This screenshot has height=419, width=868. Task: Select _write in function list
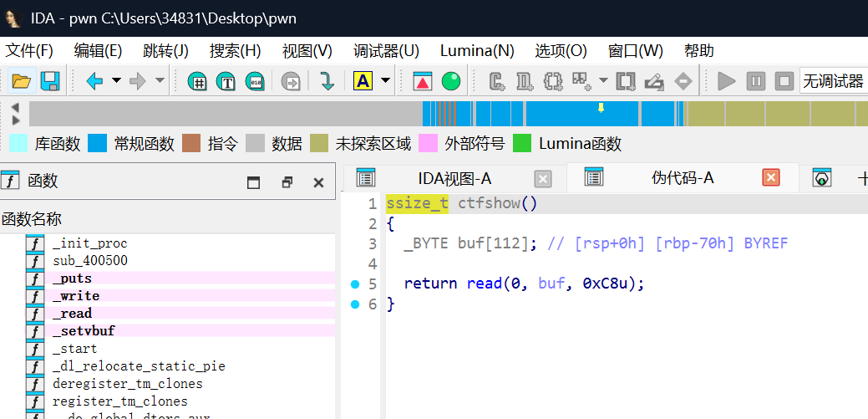(76, 296)
